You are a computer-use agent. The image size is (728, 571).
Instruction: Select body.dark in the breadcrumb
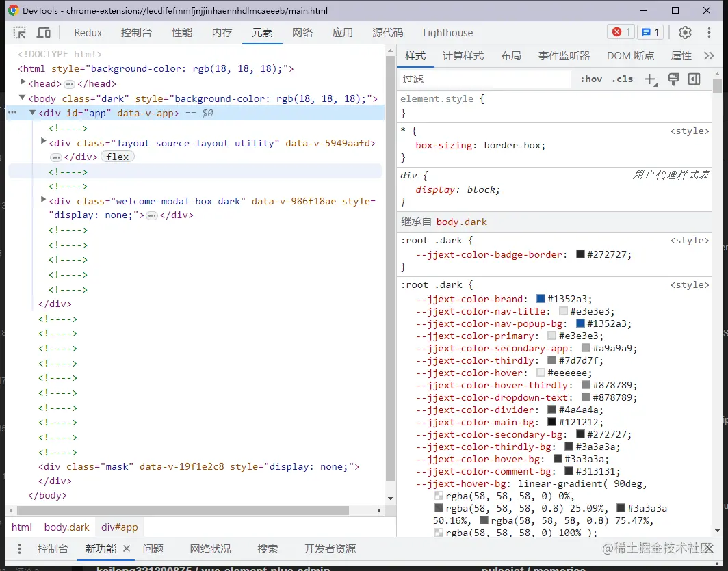point(66,527)
